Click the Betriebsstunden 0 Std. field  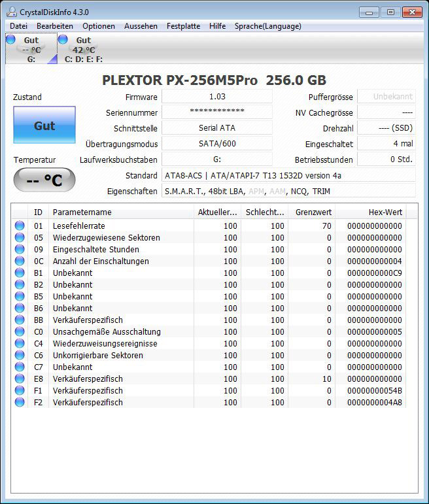click(x=386, y=159)
